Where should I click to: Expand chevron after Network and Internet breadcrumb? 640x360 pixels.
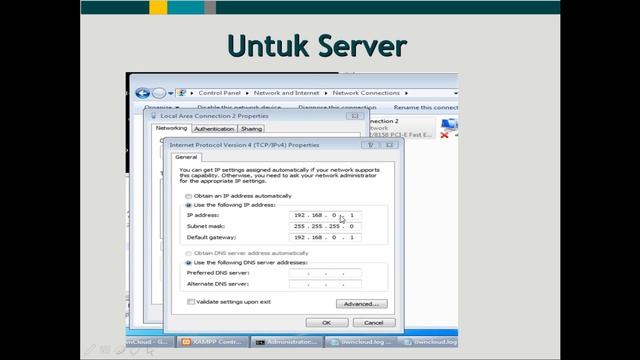(x=326, y=93)
